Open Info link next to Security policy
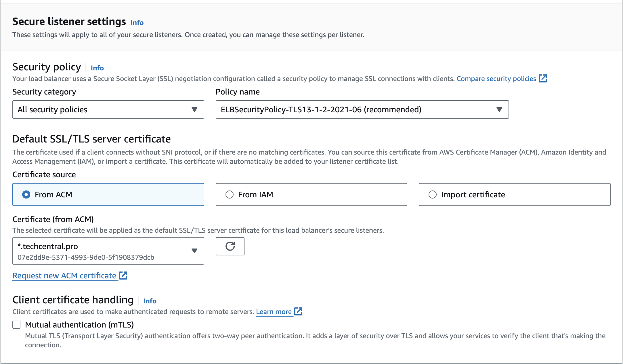 (x=97, y=68)
